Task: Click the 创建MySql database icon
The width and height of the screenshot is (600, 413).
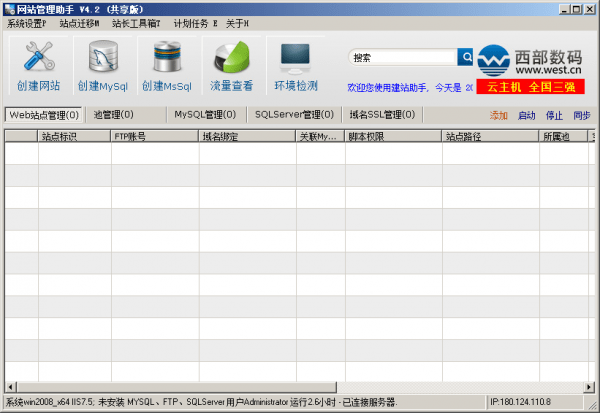Action: pos(102,58)
